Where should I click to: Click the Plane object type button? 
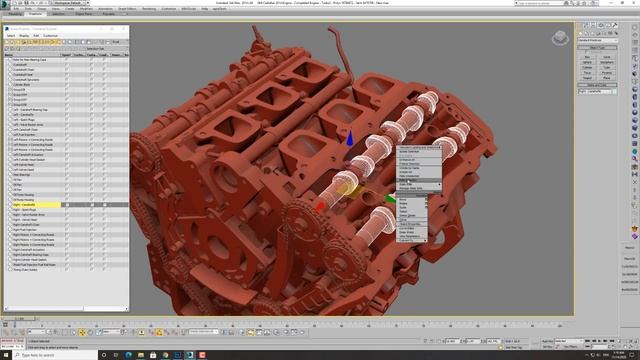(x=607, y=78)
